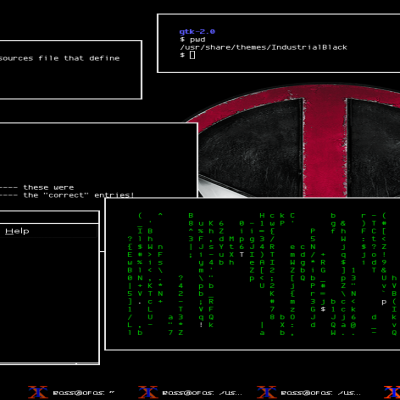This screenshot has height=400, width=400.
Task: Click the 'sources file that define' text line
Action: (x=60, y=58)
